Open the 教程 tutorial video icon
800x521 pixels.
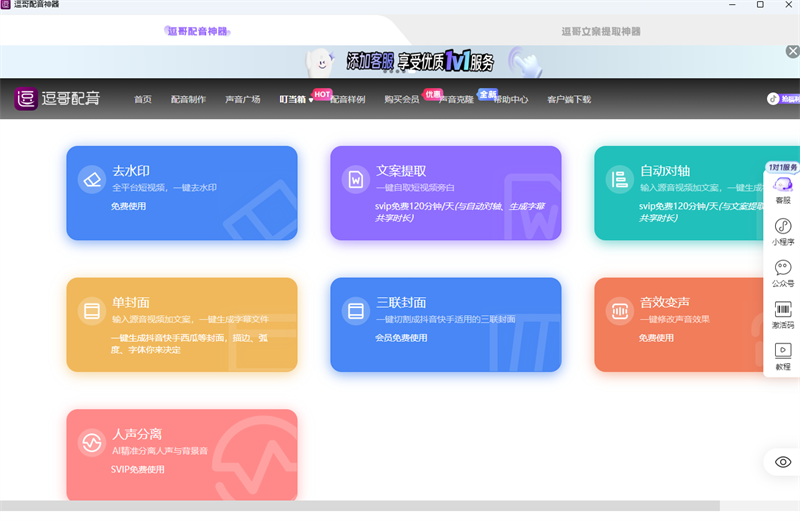[782, 356]
